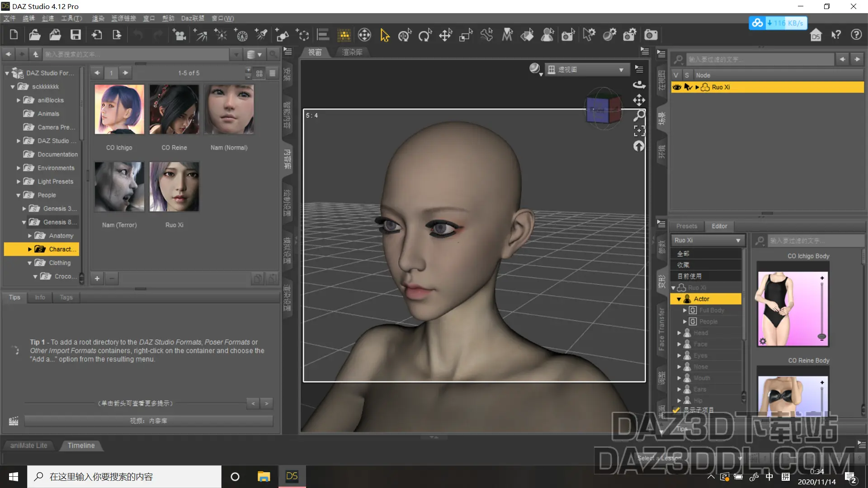This screenshot has height=488, width=868.
Task: Switch content library to list view
Action: pyautogui.click(x=273, y=73)
